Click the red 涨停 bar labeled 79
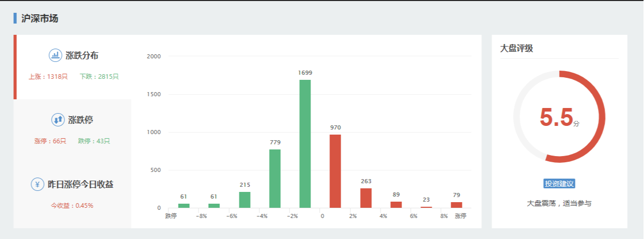The height and width of the screenshot is (239, 644). tap(456, 205)
